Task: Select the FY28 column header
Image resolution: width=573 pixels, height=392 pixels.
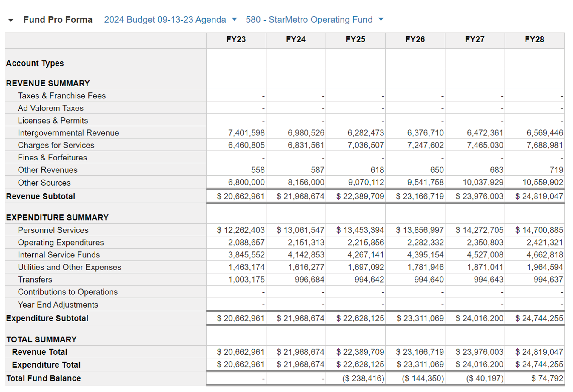Action: 534,40
